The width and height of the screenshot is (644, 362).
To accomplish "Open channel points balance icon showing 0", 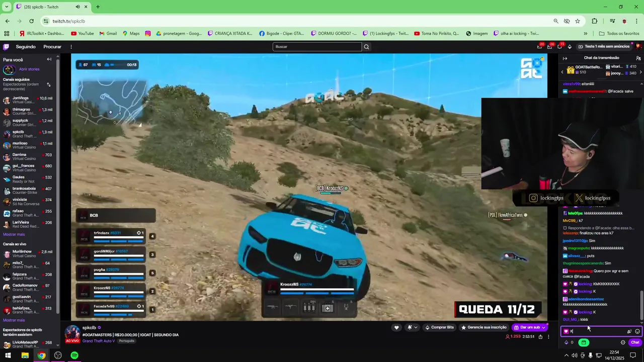I will (569, 342).
